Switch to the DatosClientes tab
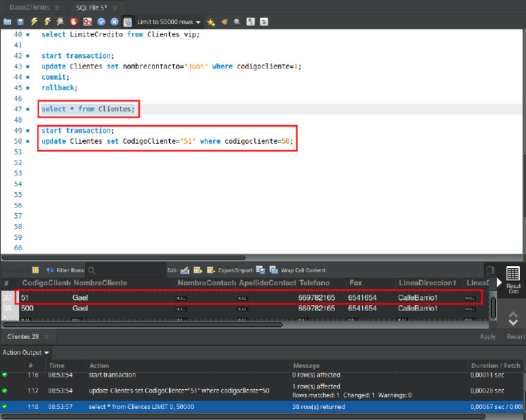 click(x=29, y=7)
